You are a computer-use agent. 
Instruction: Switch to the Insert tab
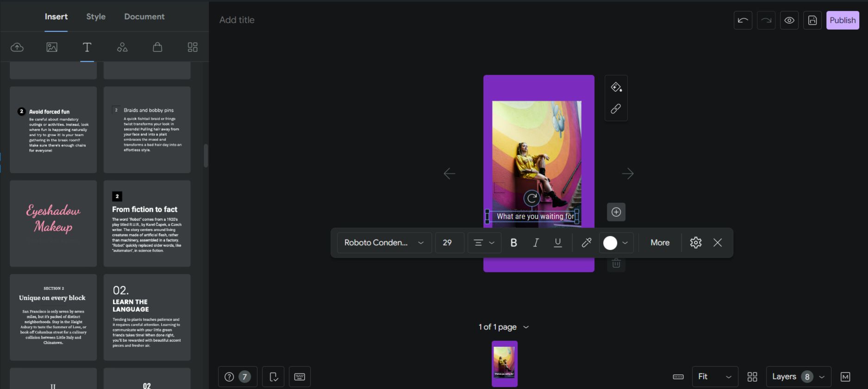click(x=56, y=17)
